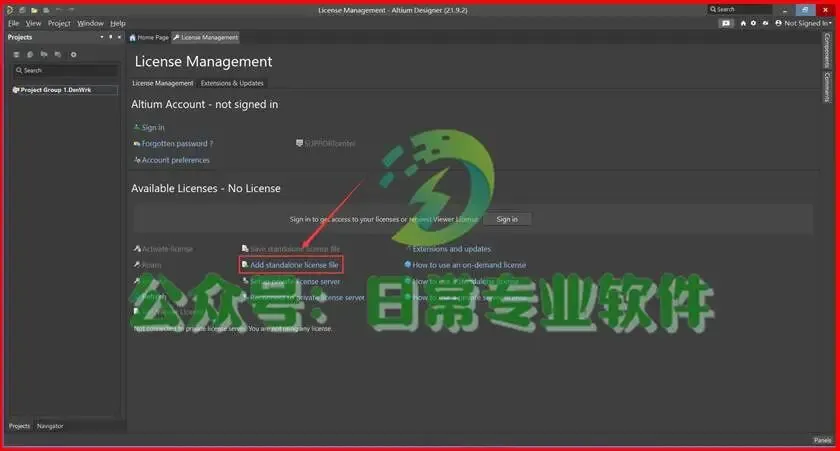Click the open folder icon in title bar
This screenshot has width=840, height=451.
point(34,10)
